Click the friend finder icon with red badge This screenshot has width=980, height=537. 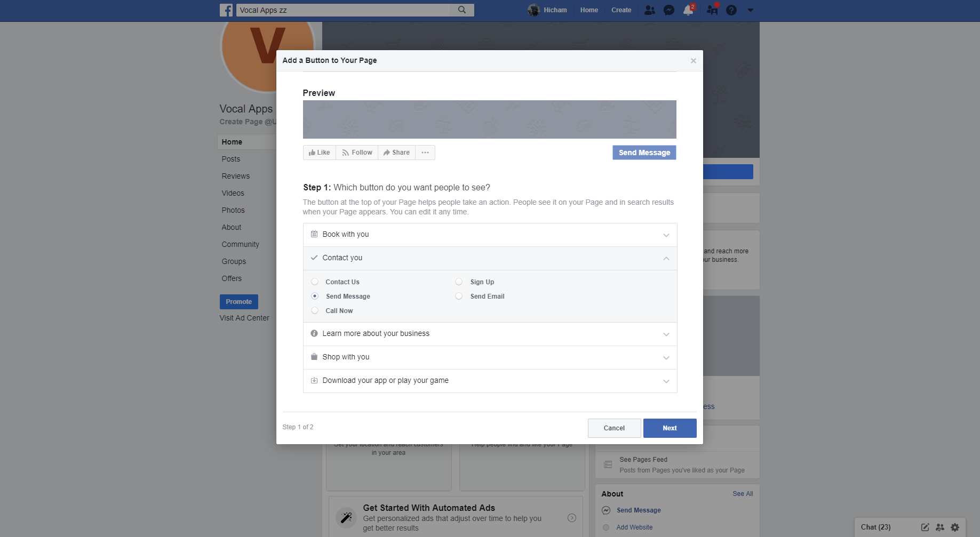(712, 10)
